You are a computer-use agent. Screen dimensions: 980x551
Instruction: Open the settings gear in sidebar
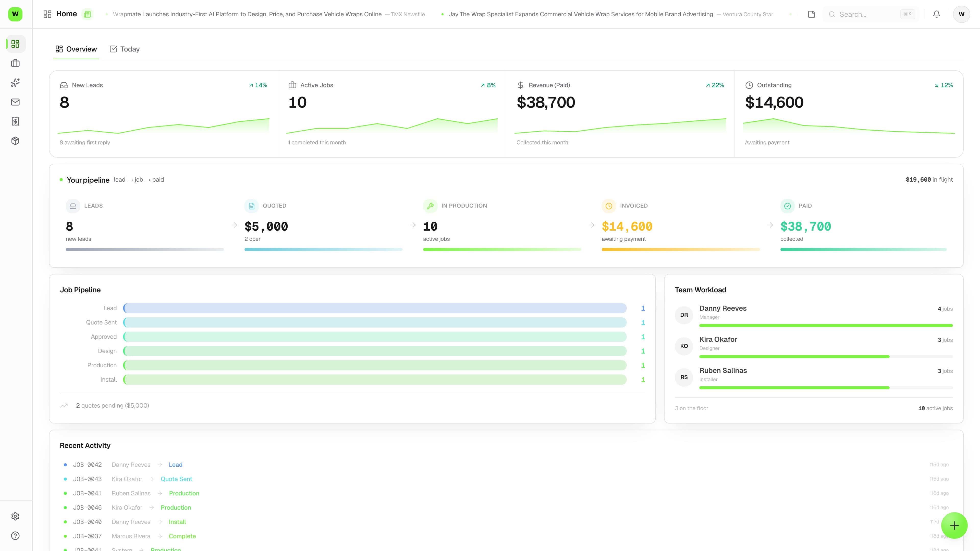pyautogui.click(x=15, y=516)
